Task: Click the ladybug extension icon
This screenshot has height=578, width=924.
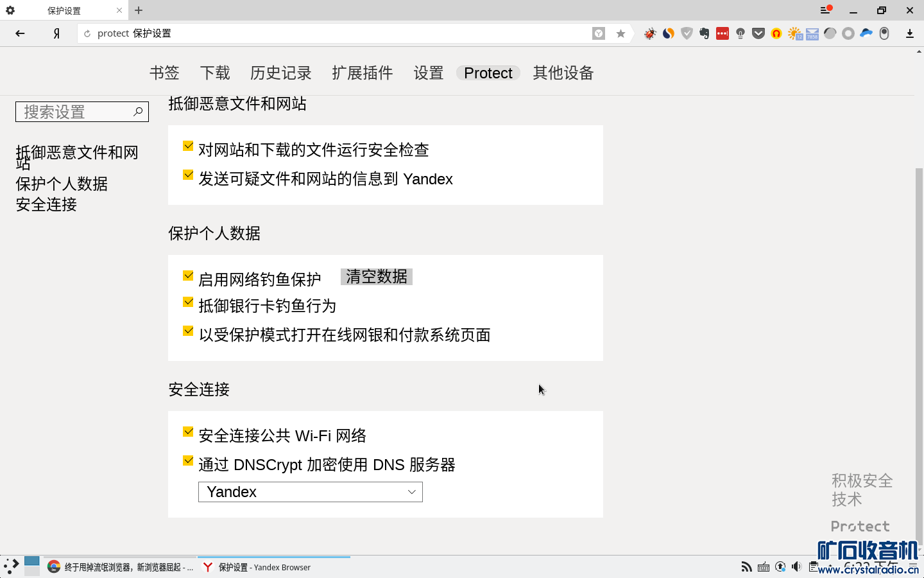Action: 650,33
